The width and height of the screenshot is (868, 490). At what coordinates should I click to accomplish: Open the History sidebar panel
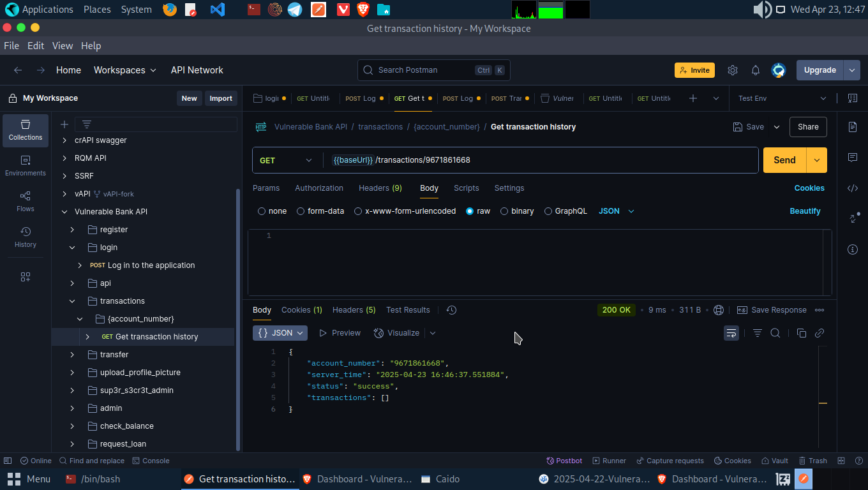26,237
